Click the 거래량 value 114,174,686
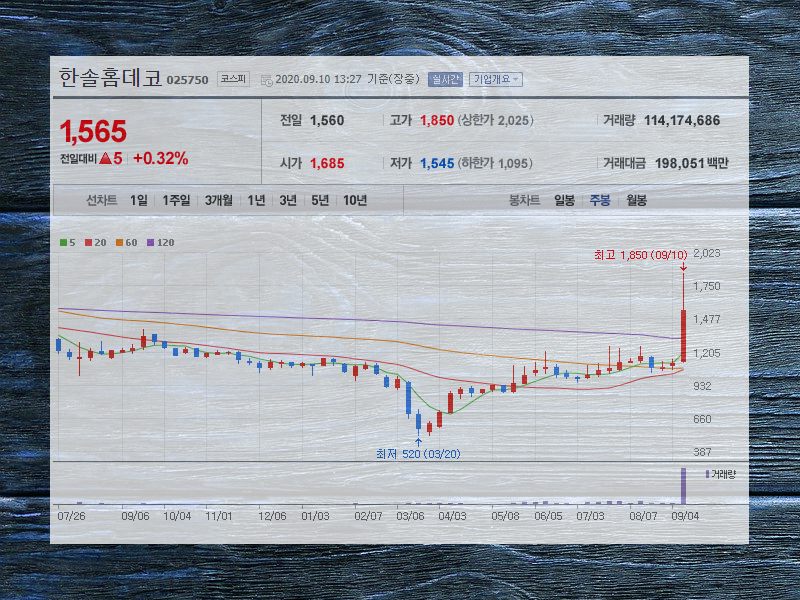This screenshot has height=600, width=800. tap(682, 121)
